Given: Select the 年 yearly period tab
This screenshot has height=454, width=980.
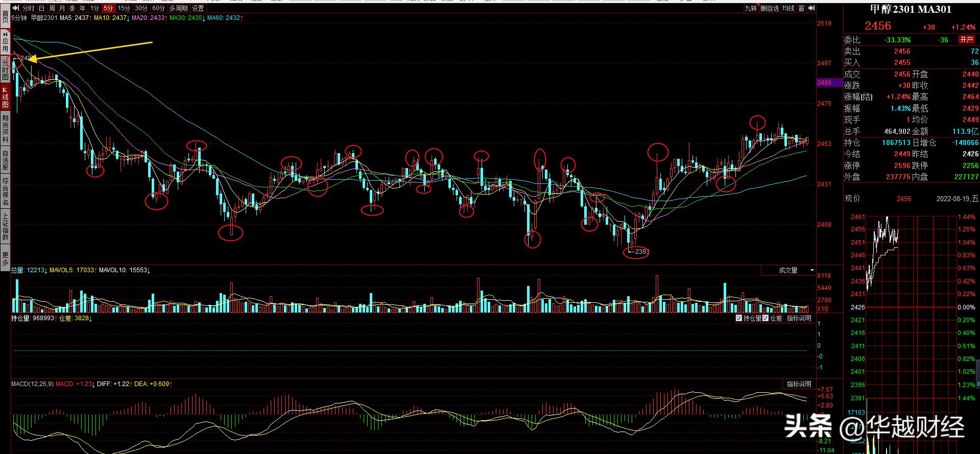Looking at the screenshot, I should pos(83,8).
